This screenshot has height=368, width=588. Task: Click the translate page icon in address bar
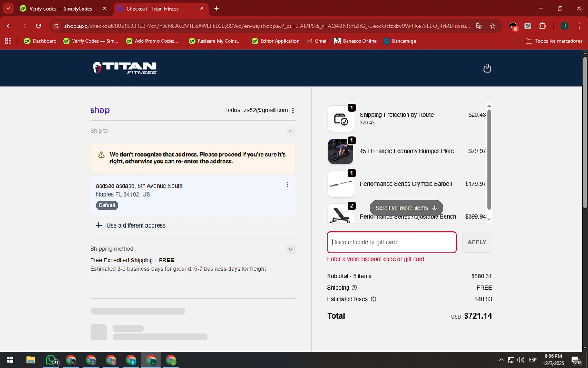479,26
